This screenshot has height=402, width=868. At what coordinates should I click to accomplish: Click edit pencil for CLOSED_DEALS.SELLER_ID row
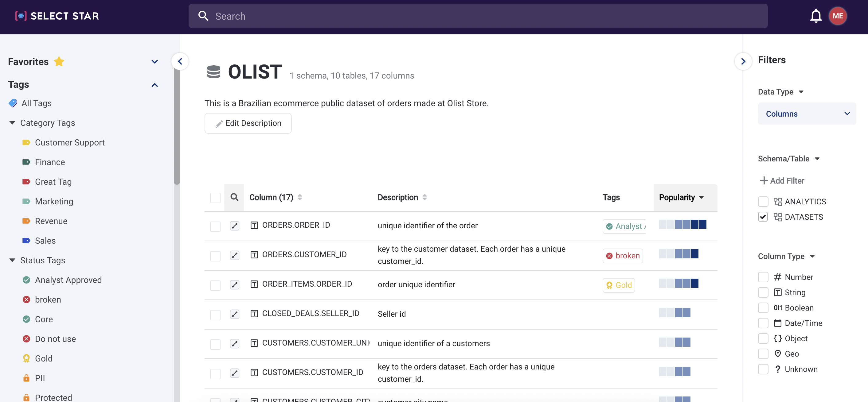click(x=235, y=314)
